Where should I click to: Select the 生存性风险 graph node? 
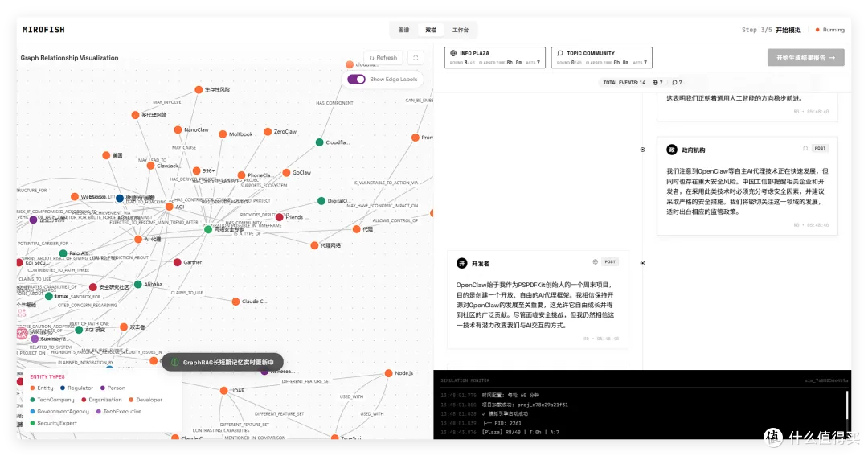tap(199, 90)
